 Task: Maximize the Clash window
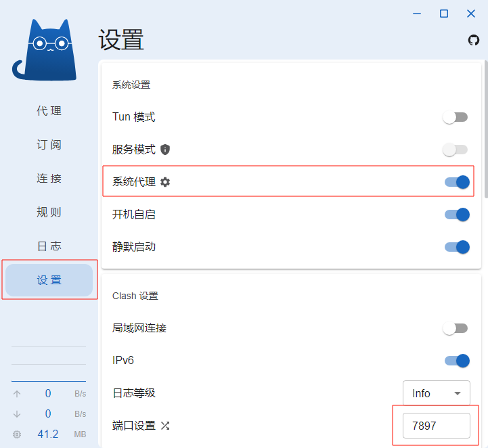point(444,14)
